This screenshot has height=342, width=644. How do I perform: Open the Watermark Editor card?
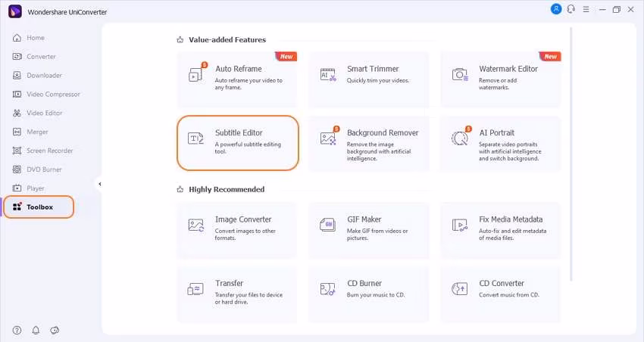tap(501, 79)
